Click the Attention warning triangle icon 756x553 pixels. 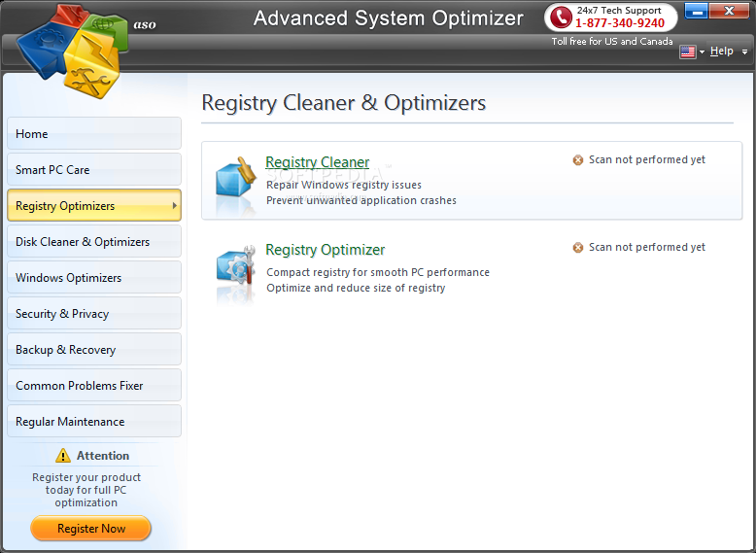(63, 455)
